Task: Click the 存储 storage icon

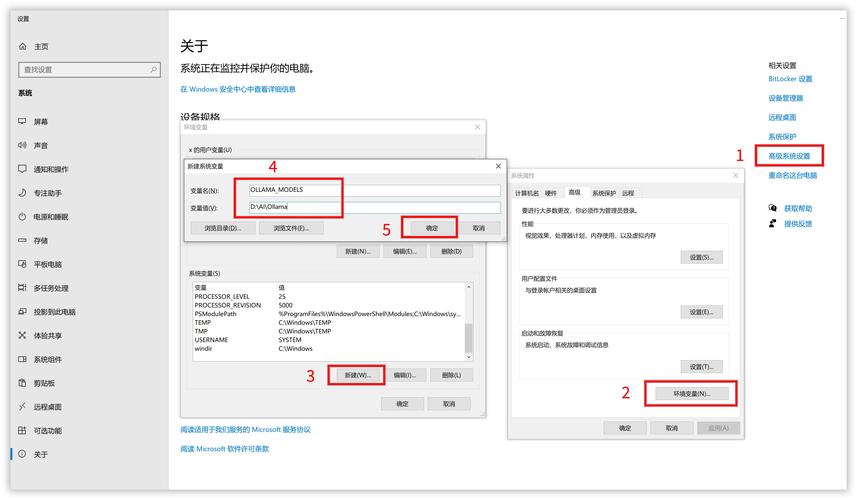Action: pos(22,241)
